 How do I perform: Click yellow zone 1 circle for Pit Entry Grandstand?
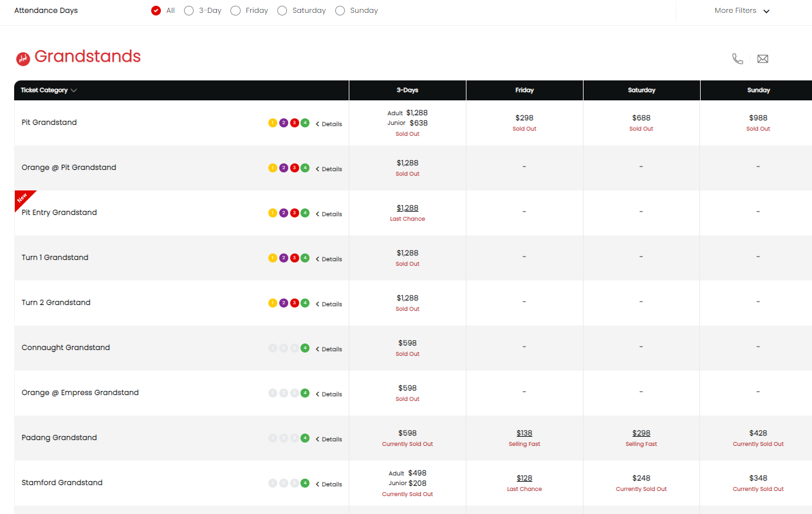point(273,213)
